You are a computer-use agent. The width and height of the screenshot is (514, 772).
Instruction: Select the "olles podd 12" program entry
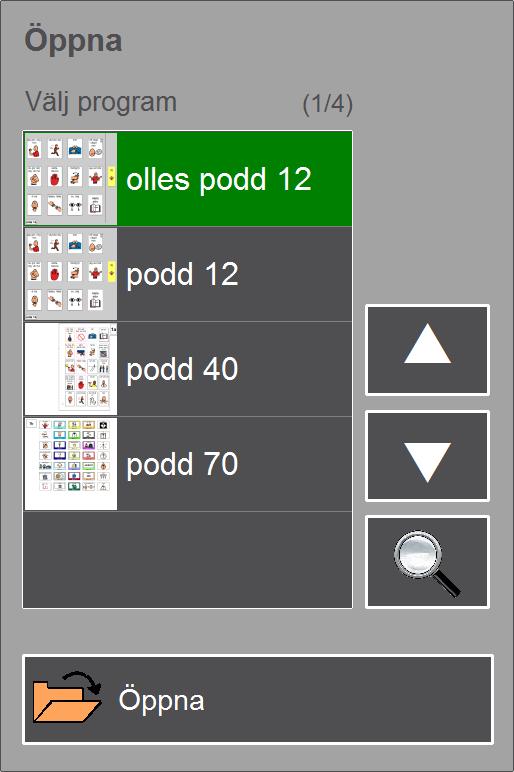[188, 179]
